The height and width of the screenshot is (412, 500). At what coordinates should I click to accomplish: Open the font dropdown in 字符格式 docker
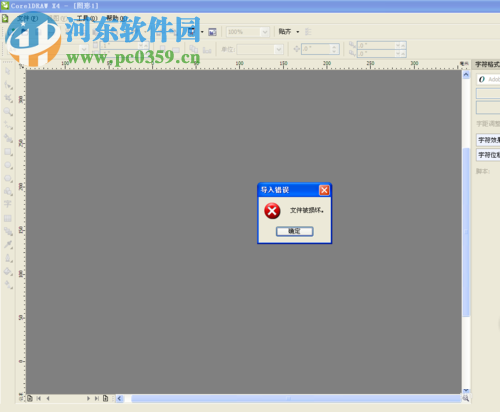488,79
